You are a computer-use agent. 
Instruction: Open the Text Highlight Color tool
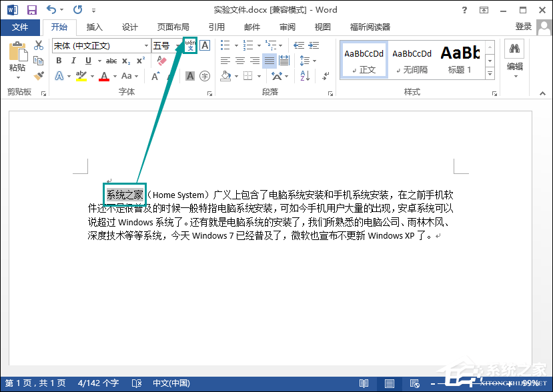click(81, 75)
